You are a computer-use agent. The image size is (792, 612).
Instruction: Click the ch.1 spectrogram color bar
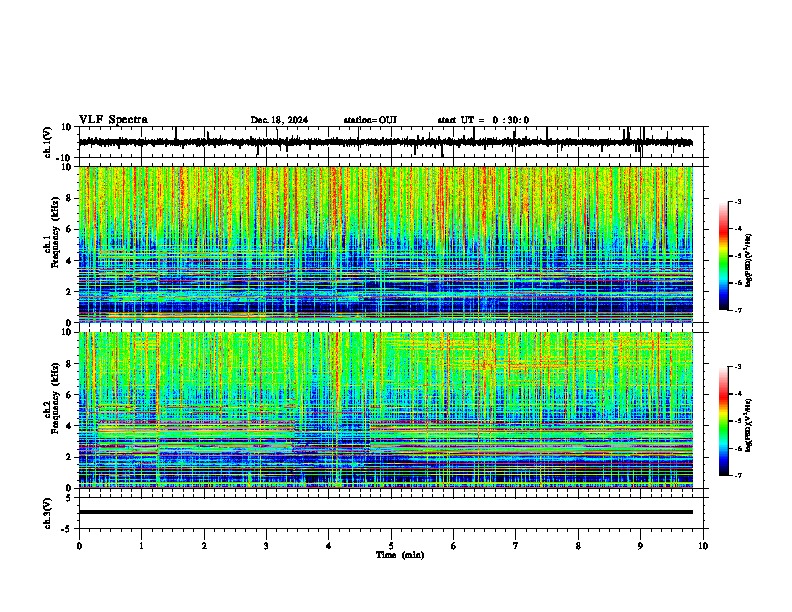723,256
